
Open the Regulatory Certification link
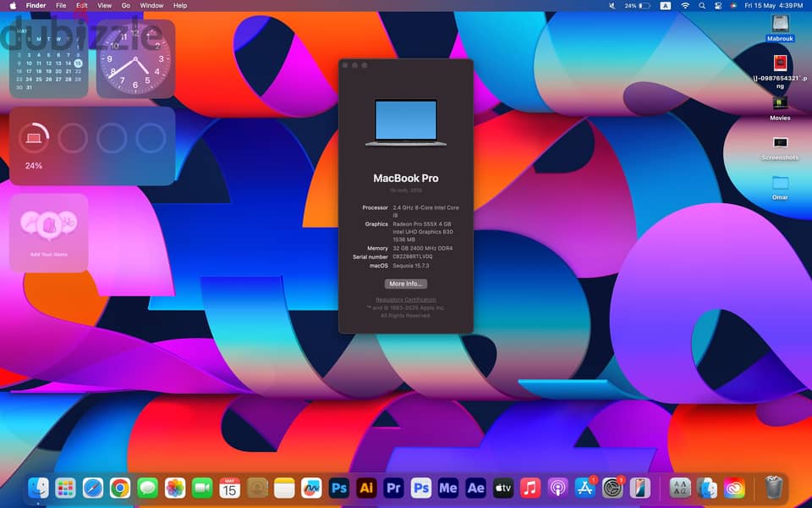[406, 300]
